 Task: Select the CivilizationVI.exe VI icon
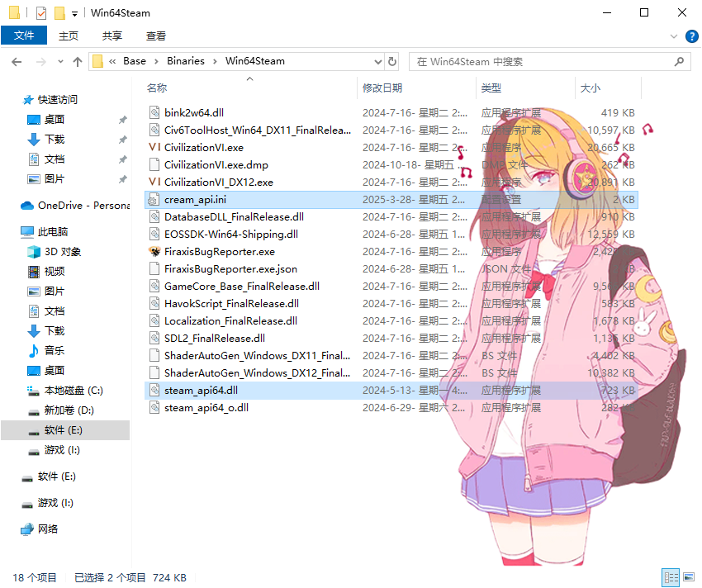154,147
